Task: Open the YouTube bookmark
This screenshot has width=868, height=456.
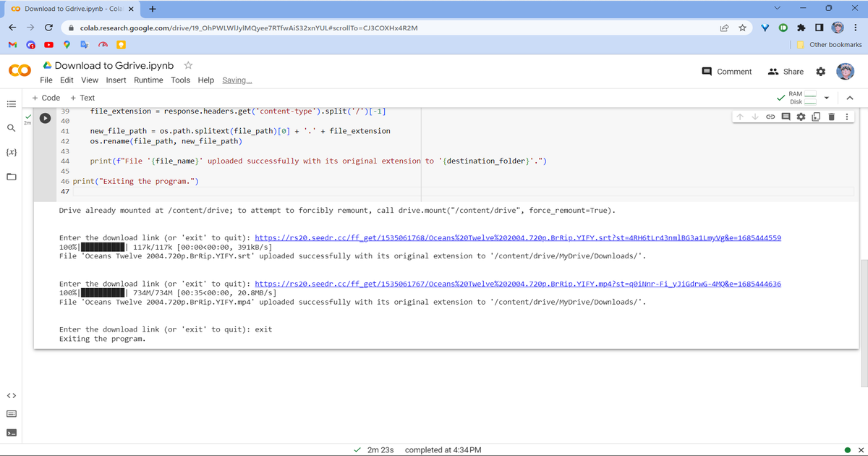Action: pyautogui.click(x=48, y=45)
